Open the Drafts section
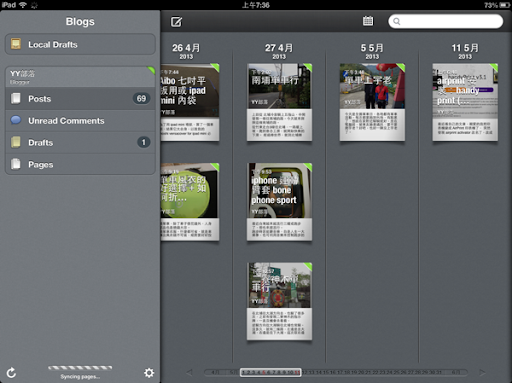The width and height of the screenshot is (512, 383). 80,143
